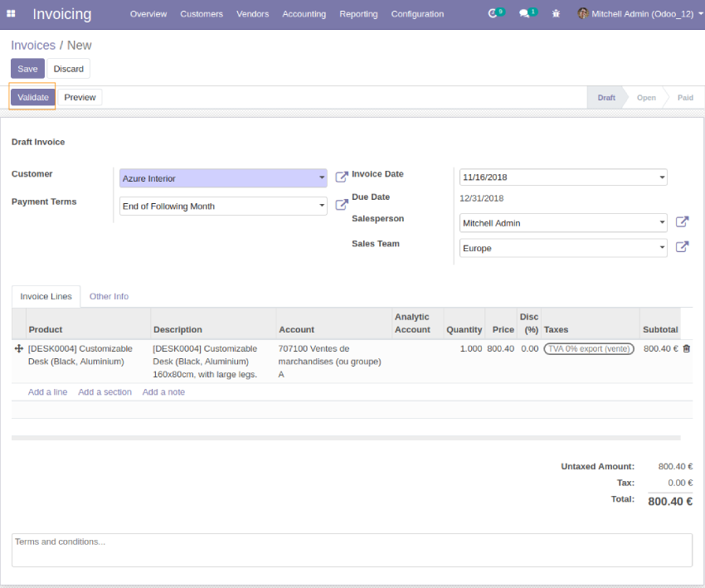Open the Reporting menu
The width and height of the screenshot is (705, 588).
[358, 14]
